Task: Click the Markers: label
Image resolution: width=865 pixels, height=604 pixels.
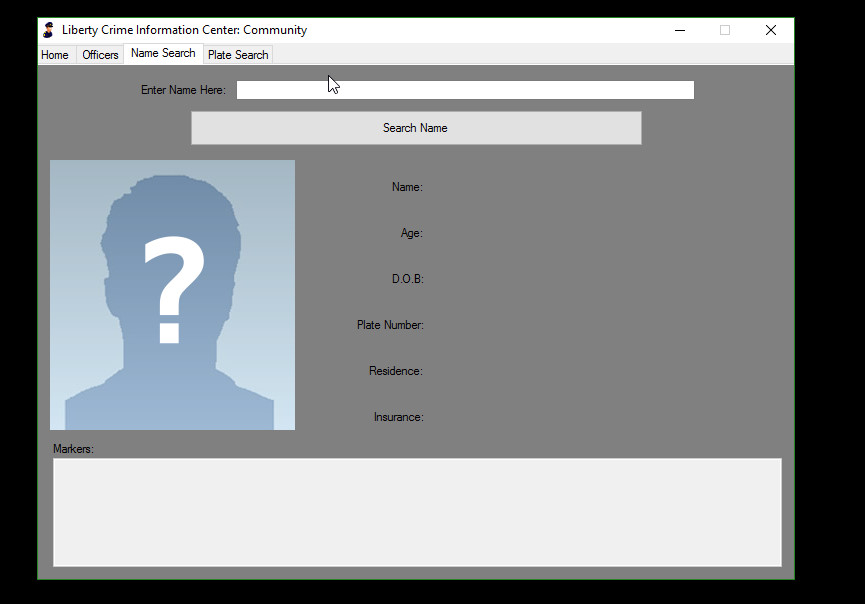Action: tap(73, 449)
